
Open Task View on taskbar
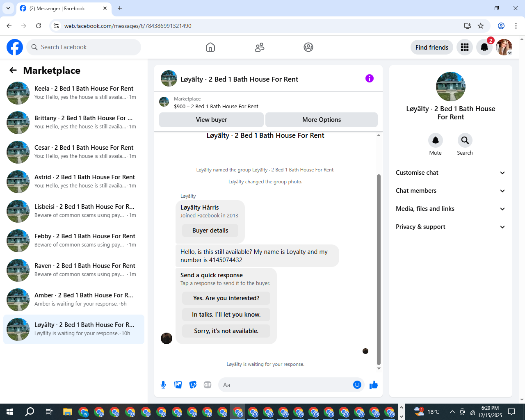[x=49, y=412]
